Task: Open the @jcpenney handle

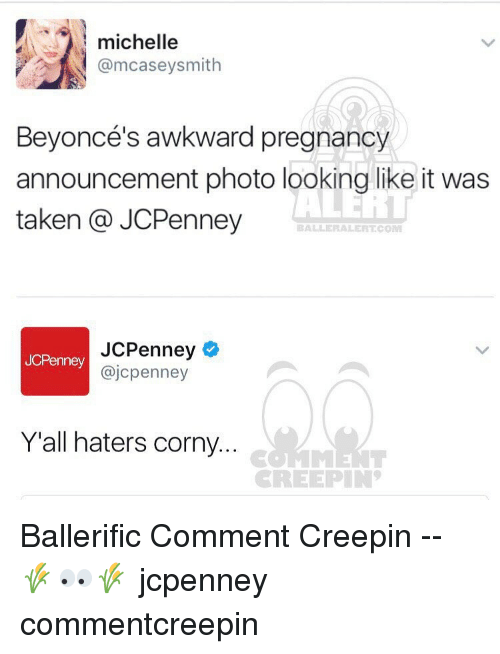Action: [144, 372]
